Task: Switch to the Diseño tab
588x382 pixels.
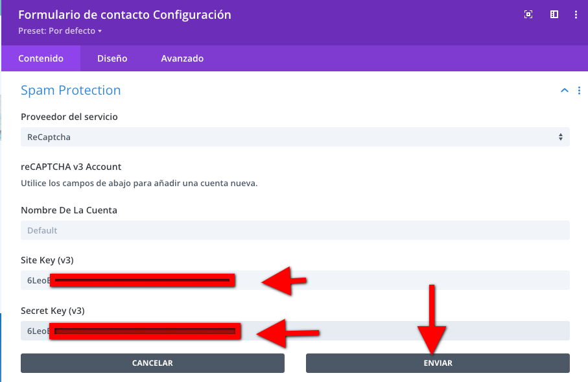Action: tap(112, 58)
